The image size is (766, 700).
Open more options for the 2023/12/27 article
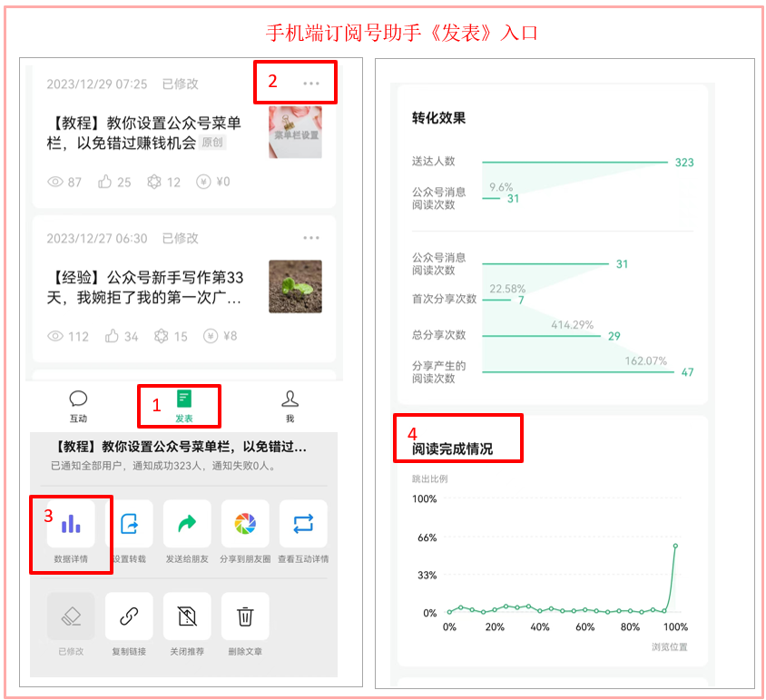click(311, 238)
